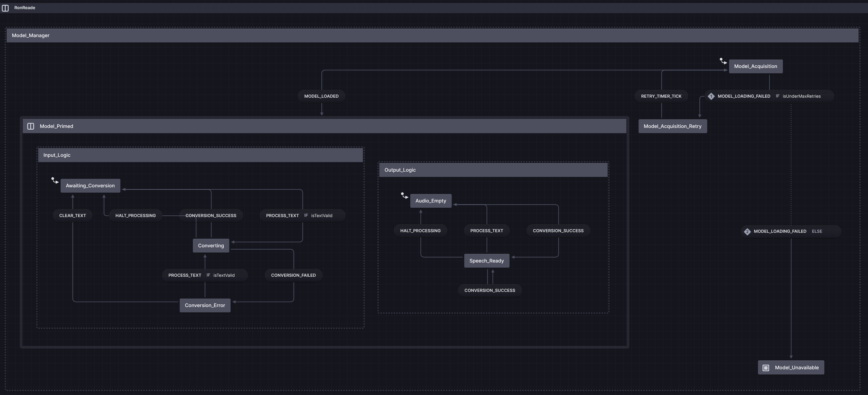Click the initial-state arrow beside Awaiting_Conversion
The width and height of the screenshot is (868, 395).
(54, 181)
